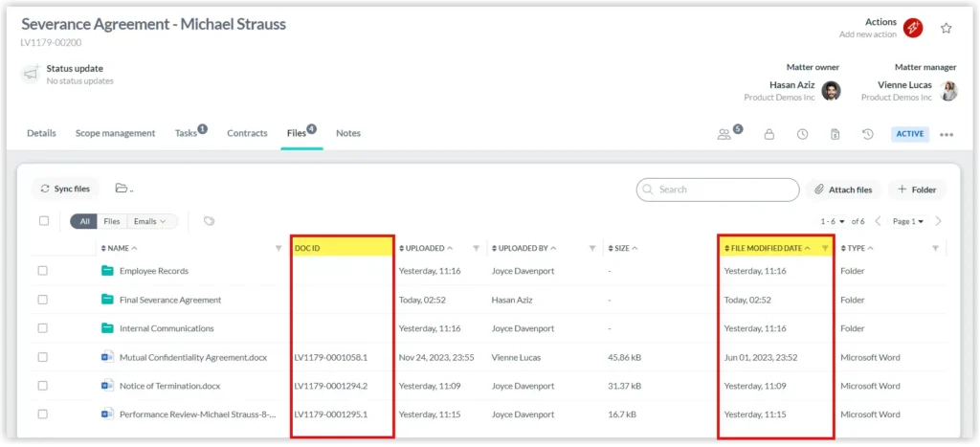Expand the Emails filter dropdown

click(x=151, y=221)
